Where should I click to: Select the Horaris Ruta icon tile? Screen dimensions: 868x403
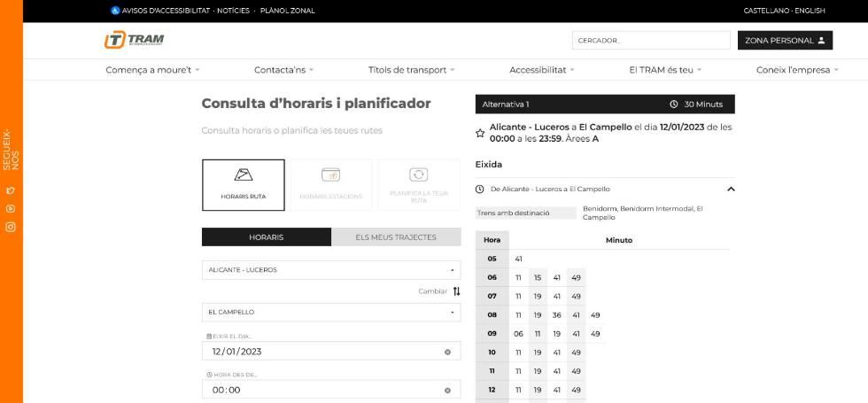coord(244,184)
